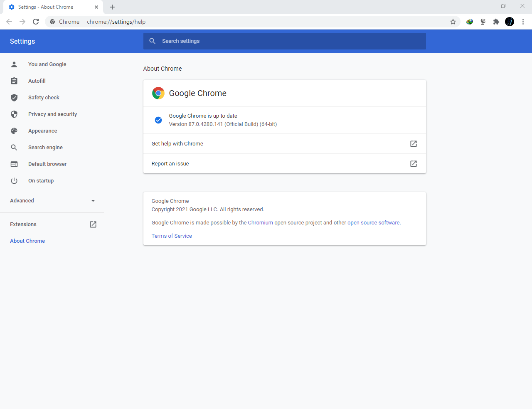This screenshot has width=532, height=409.
Task: Select About Chrome in the sidebar
Action: click(x=27, y=241)
